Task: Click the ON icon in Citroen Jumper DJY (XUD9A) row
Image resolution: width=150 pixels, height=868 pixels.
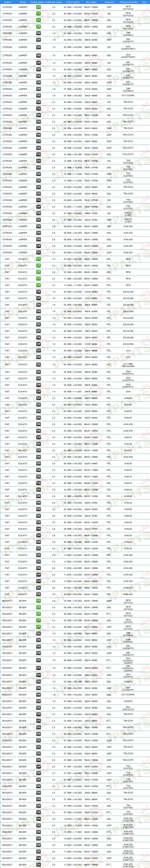Action: pos(38,96)
